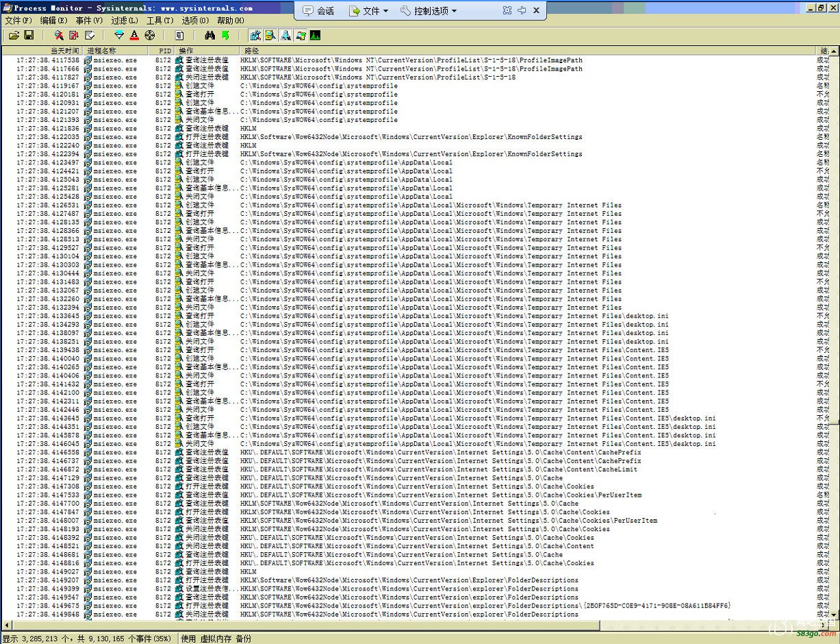This screenshot has height=644, width=840.
Task: Open the 选项(O) menu
Action: point(195,21)
